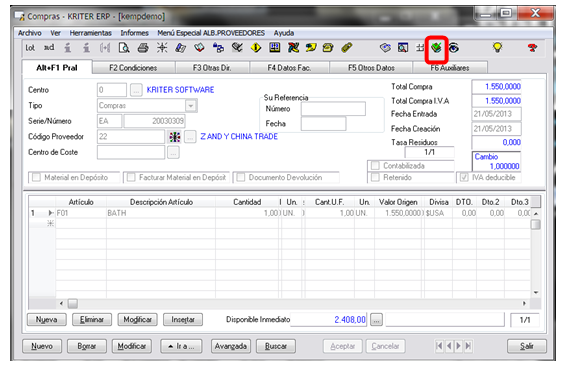The image size is (561, 368).
Task: Click the multicolored red-green-blue toolbar icon
Action: pos(293,48)
